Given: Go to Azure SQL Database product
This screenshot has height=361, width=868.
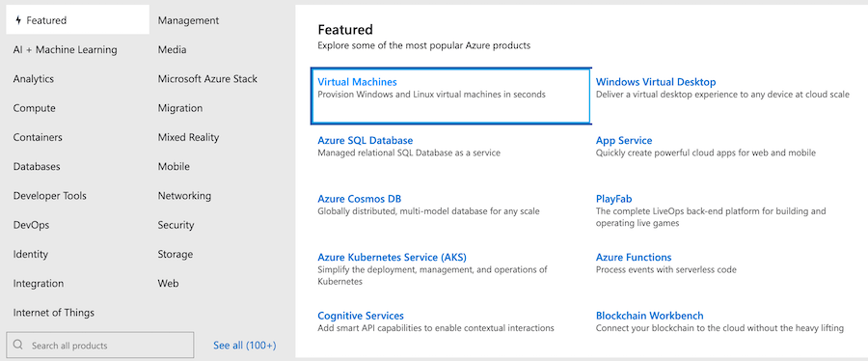Looking at the screenshot, I should coord(366,141).
